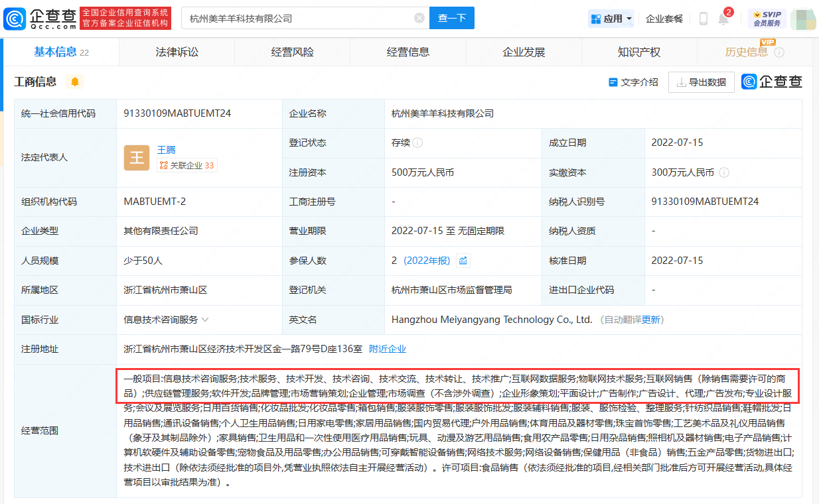Screen dimensions: 819x504
Task: Open 关联企业 33 tag
Action: point(186,166)
